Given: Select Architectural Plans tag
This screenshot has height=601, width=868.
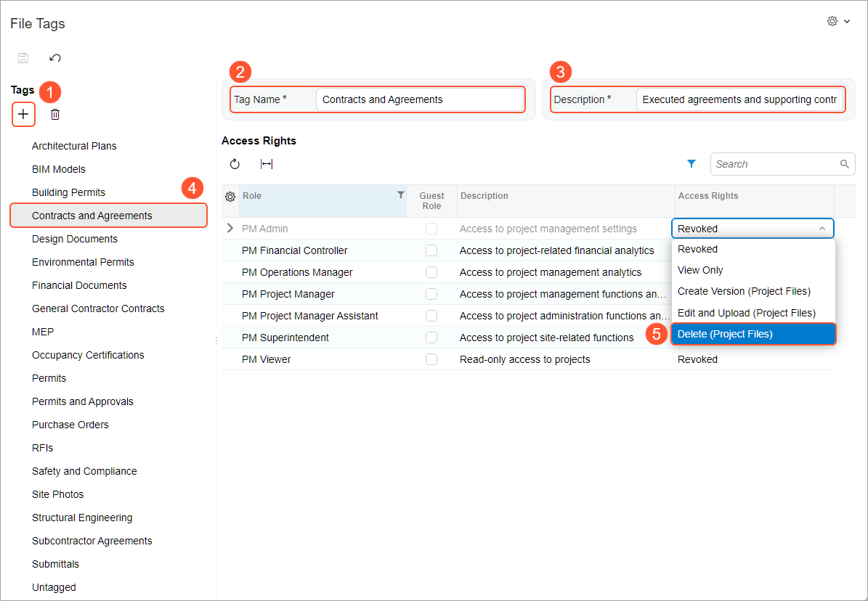Looking at the screenshot, I should coord(74,146).
